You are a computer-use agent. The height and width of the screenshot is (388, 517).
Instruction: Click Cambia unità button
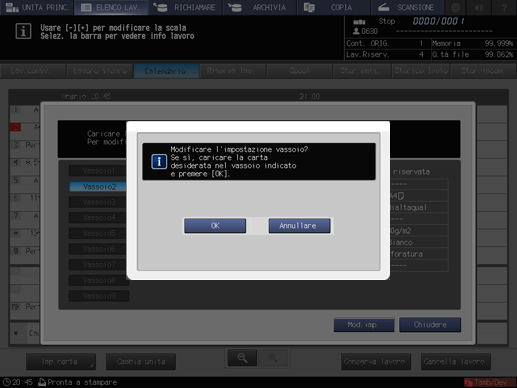click(141, 362)
